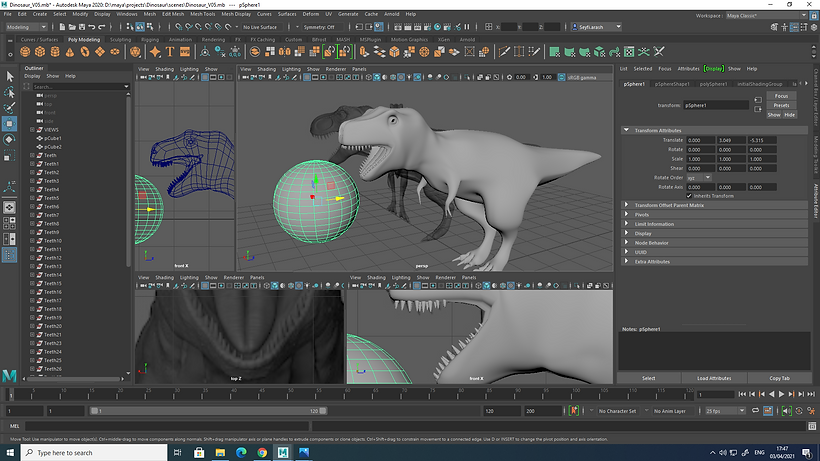820x461 pixels.
Task: Click the Hide button in Attribute Editor
Action: point(790,114)
